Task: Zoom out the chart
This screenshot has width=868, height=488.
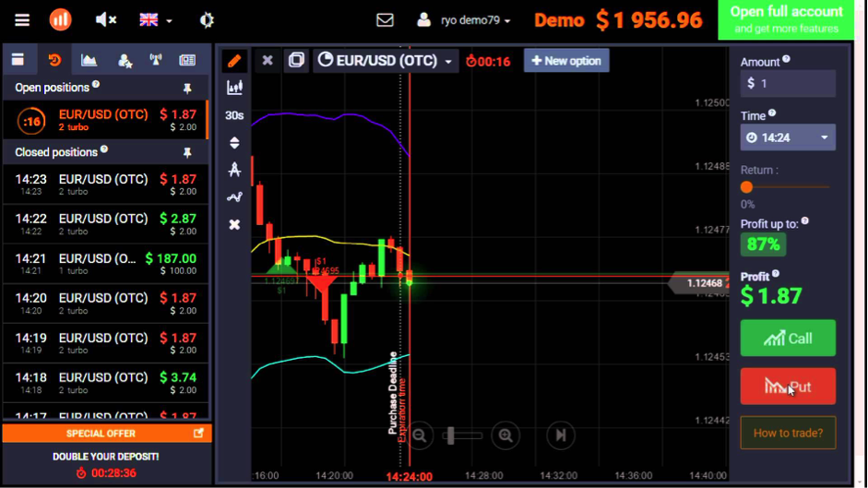Action: point(420,435)
